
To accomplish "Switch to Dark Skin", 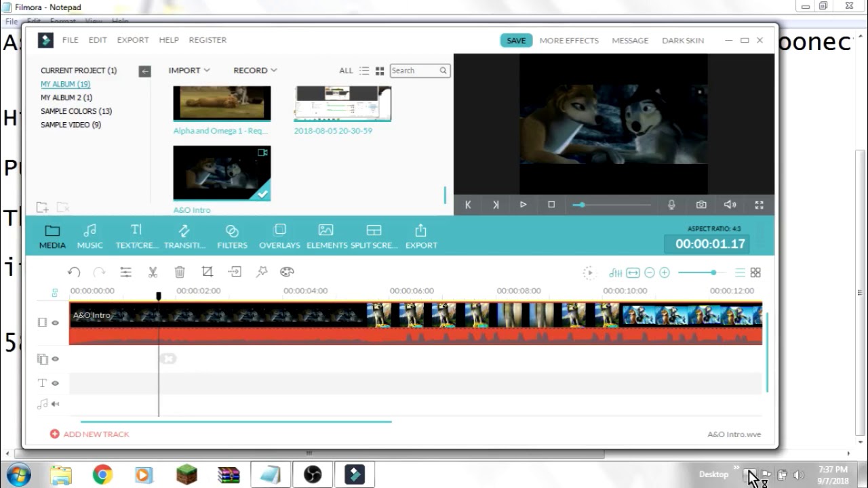I will coord(683,41).
